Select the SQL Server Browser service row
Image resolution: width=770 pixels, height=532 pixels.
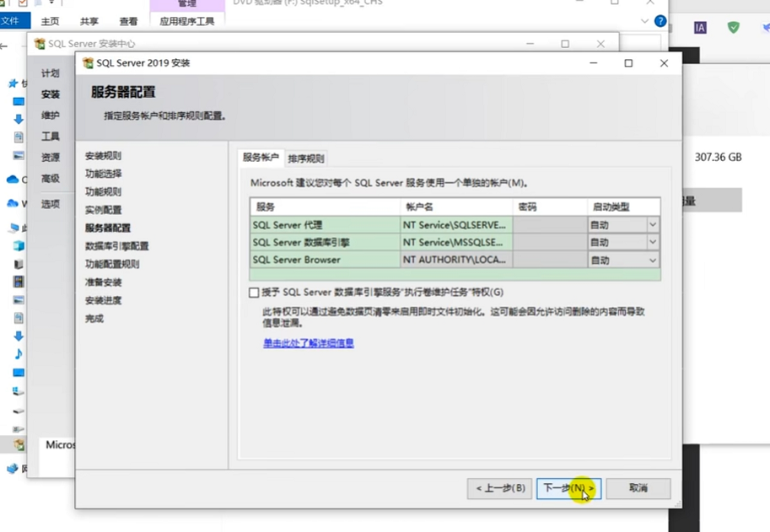(325, 261)
